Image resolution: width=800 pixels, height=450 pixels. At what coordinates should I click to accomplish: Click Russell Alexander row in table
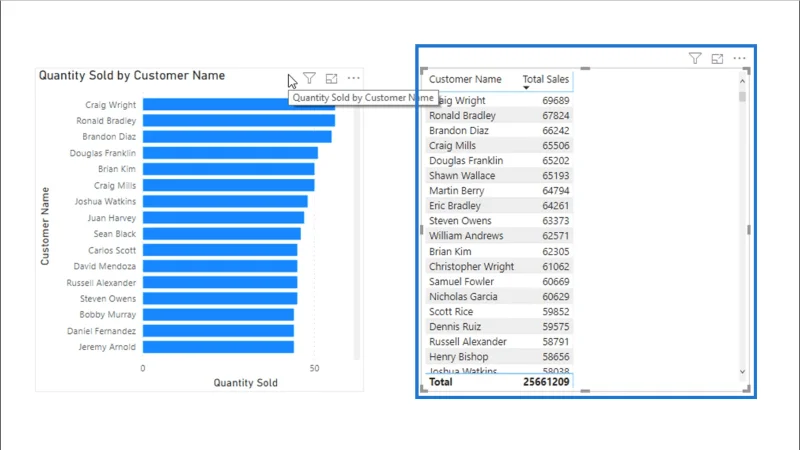498,342
